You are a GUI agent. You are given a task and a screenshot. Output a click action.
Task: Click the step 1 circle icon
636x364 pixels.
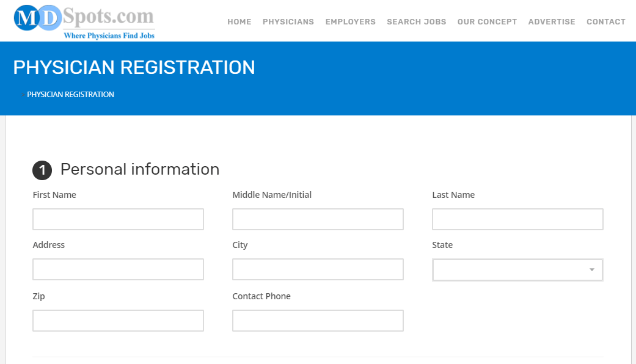[42, 170]
